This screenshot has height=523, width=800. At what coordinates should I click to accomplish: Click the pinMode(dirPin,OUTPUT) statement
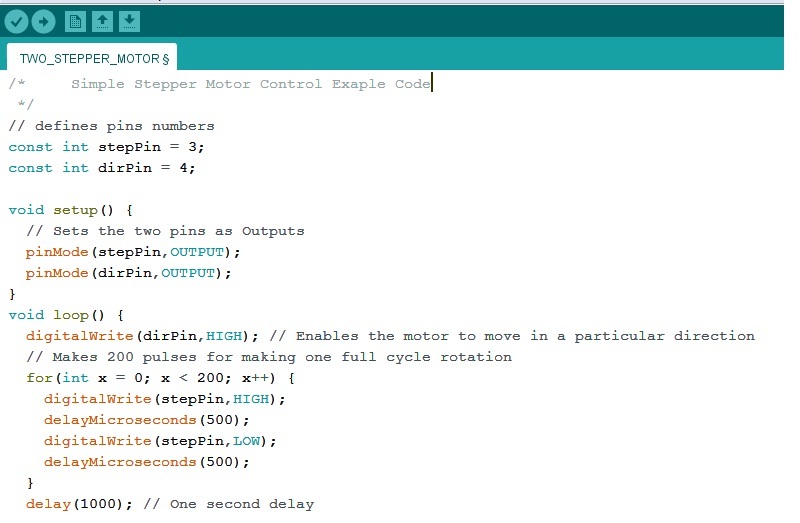128,273
